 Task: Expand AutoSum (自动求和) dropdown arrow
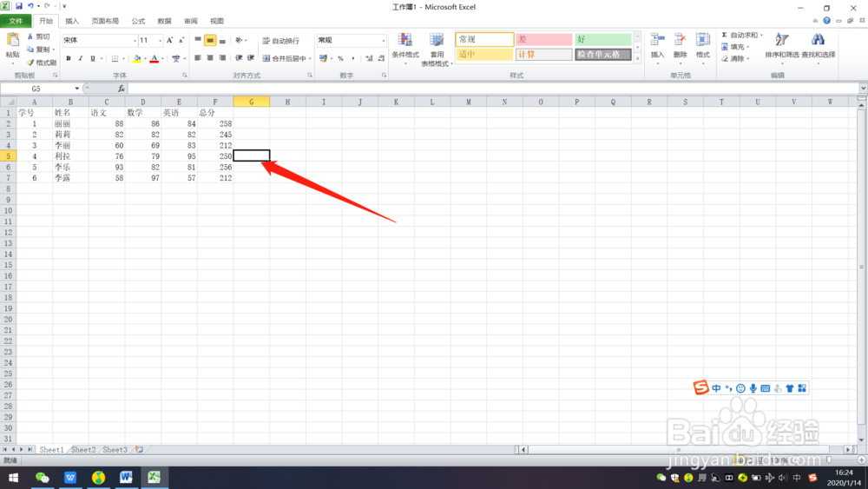[x=761, y=35]
